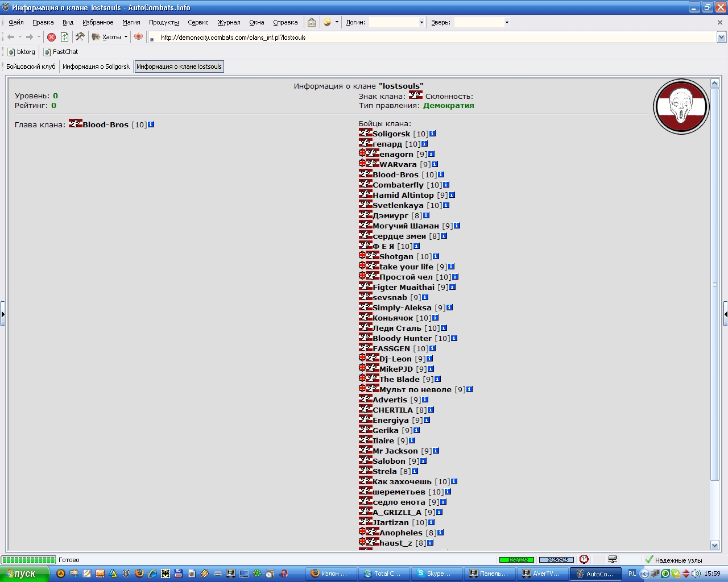Click fighter name CHERTILA

393,410
